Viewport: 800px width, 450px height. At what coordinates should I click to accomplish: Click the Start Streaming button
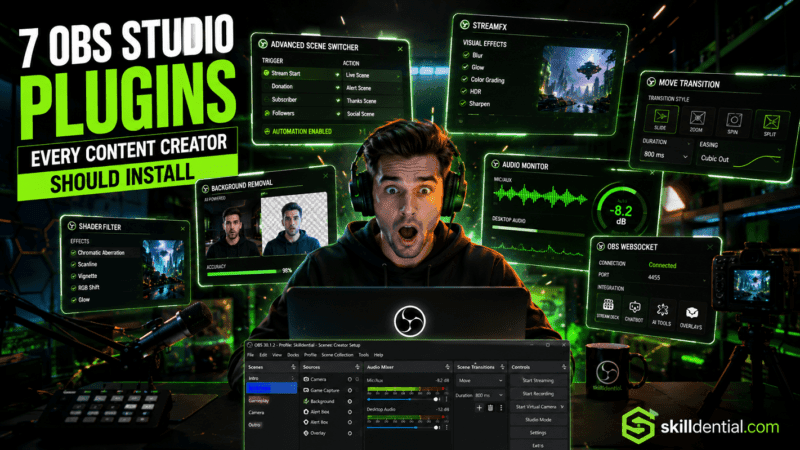[538, 381]
